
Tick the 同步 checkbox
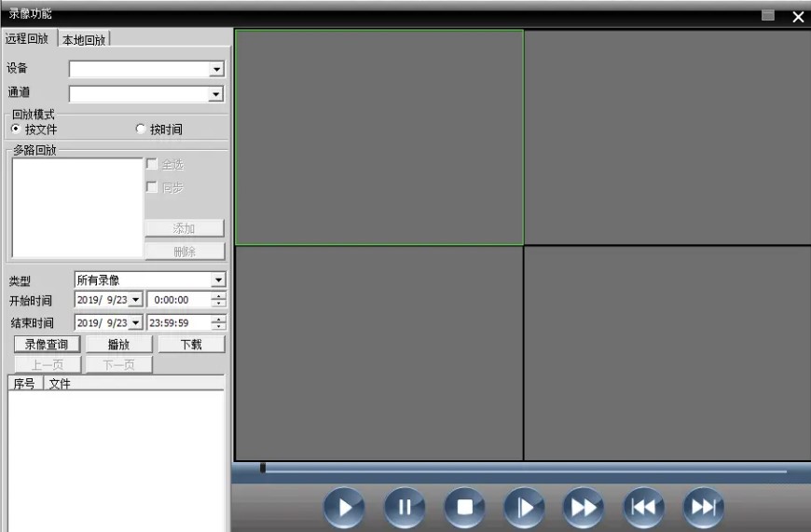152,186
